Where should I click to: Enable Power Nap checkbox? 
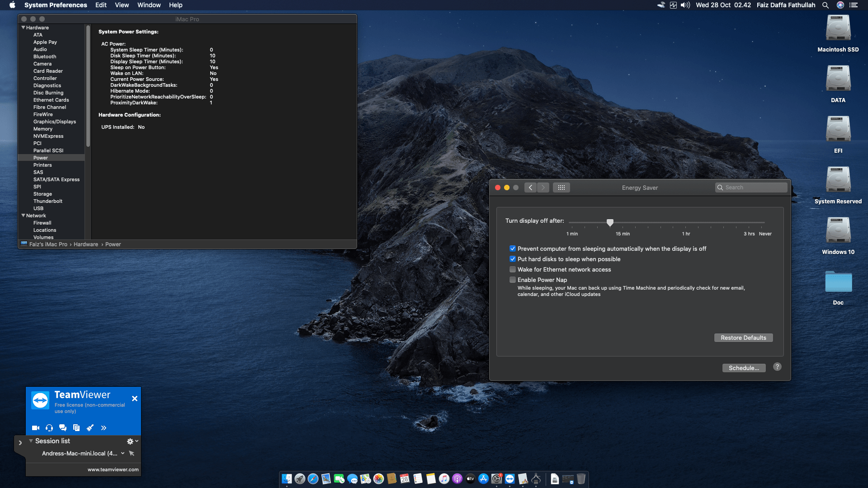coord(513,280)
